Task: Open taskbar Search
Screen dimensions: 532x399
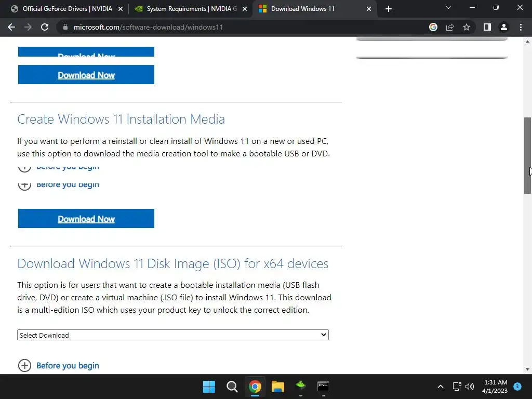Action: [232, 387]
